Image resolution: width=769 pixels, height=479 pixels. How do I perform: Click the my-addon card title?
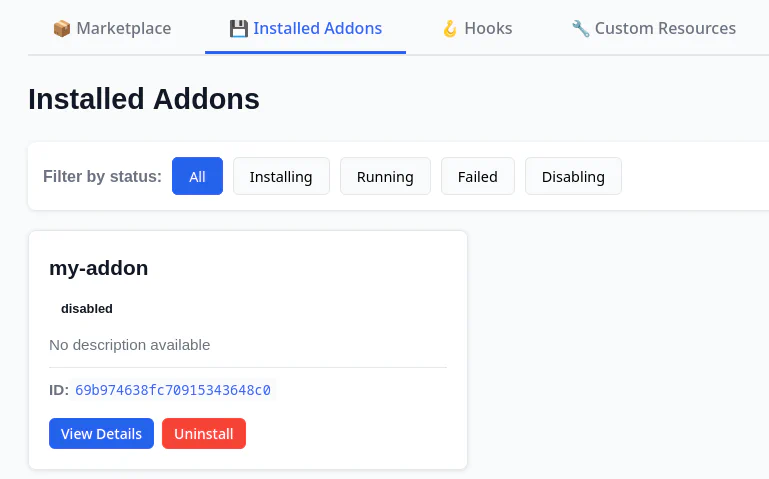pos(98,268)
